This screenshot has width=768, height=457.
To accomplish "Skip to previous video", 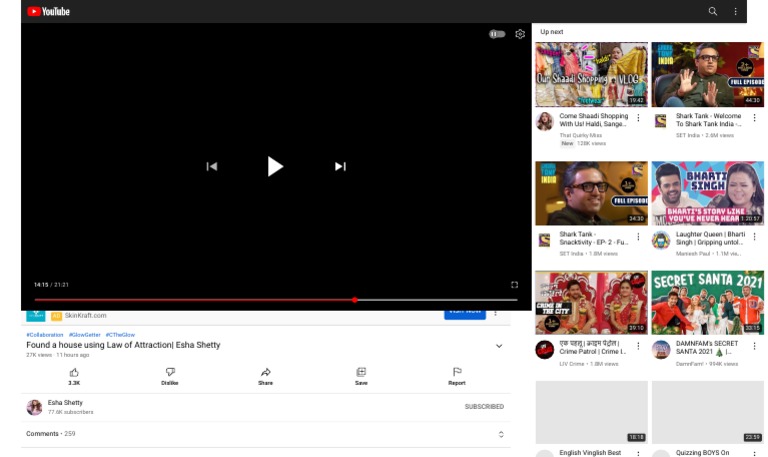I will [x=211, y=166].
